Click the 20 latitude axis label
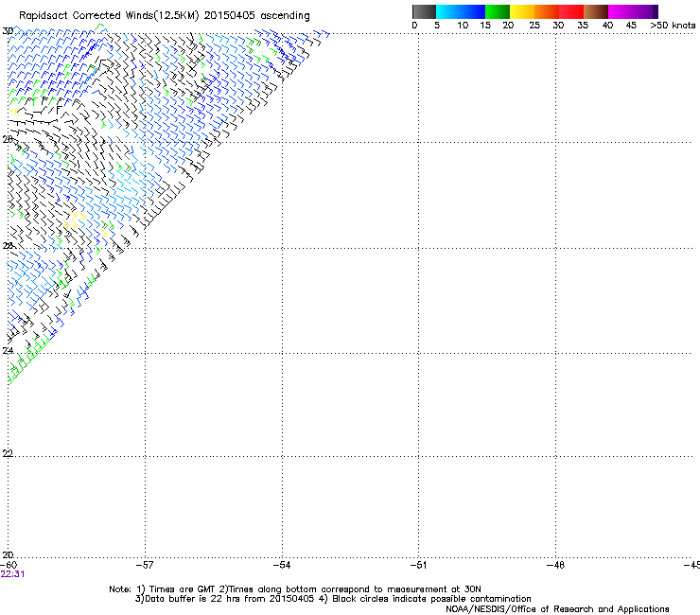 tap(8, 554)
